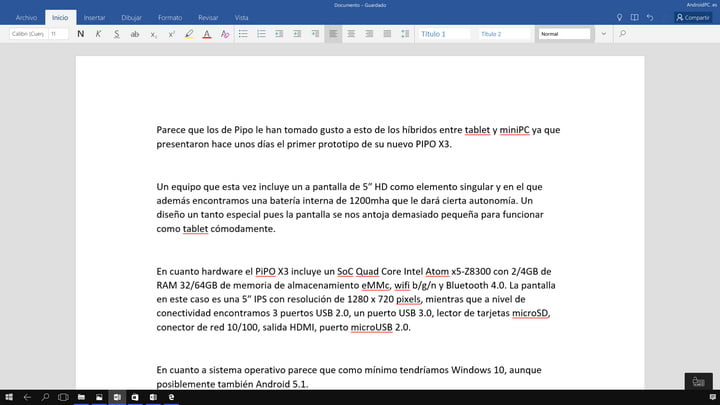Image resolution: width=720 pixels, height=405 pixels.
Task: Apply the Título 1 style
Action: [444, 34]
